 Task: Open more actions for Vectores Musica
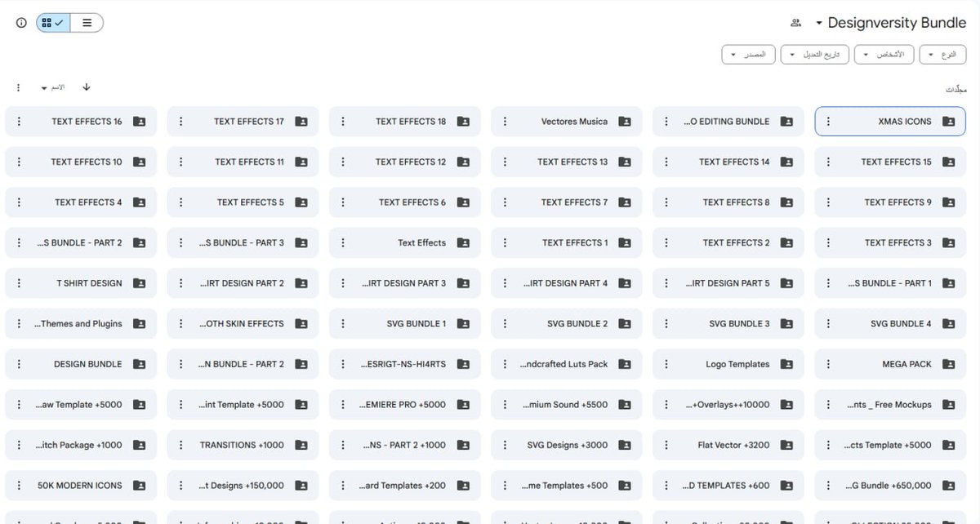[505, 122]
